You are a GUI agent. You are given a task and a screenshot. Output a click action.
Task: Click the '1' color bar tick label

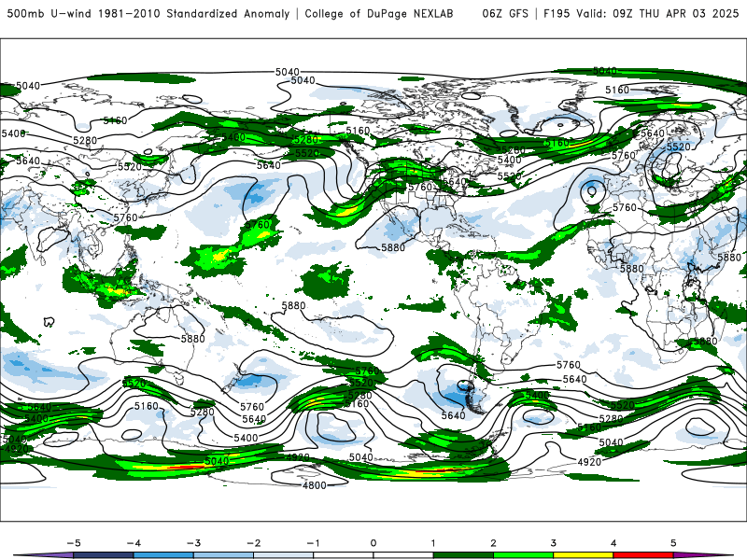[433, 543]
